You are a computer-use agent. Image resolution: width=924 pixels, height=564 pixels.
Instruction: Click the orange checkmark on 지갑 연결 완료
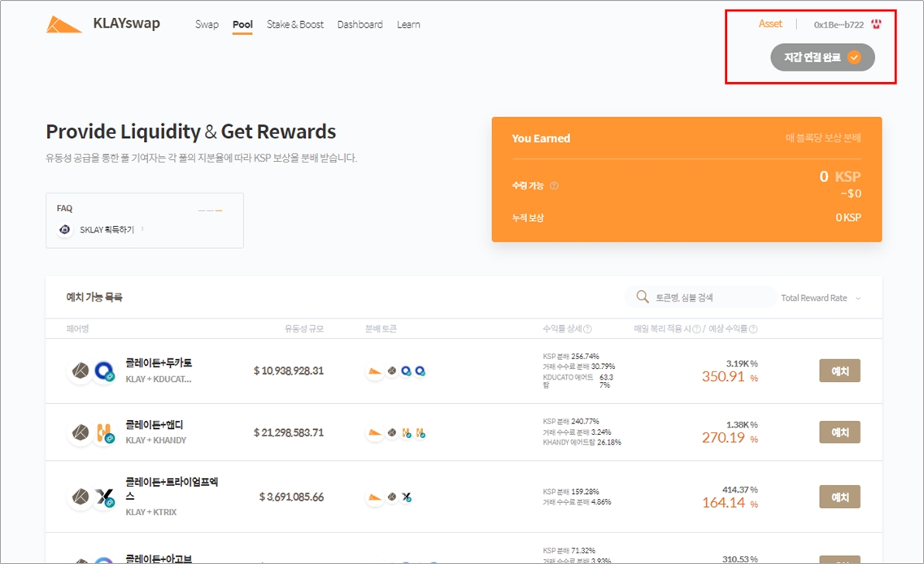pyautogui.click(x=854, y=58)
